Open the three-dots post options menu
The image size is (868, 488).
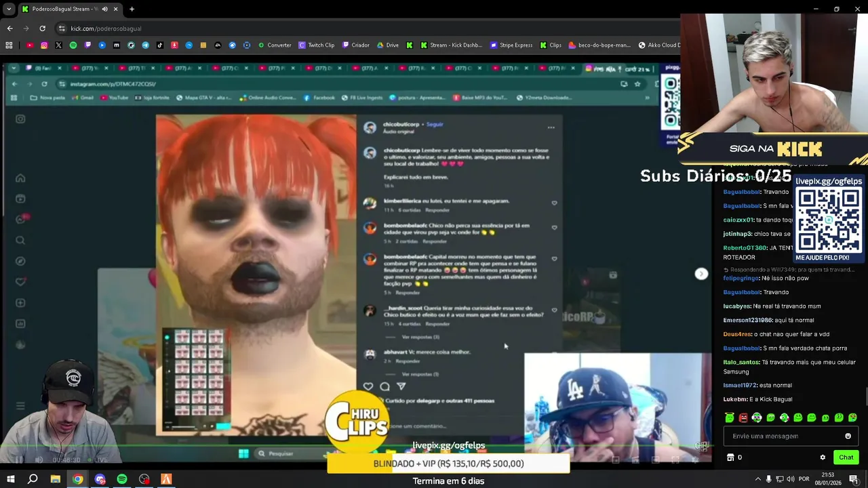click(x=551, y=127)
